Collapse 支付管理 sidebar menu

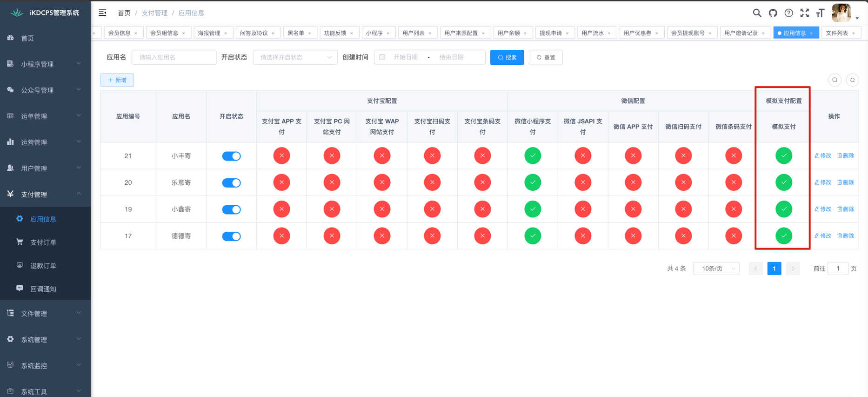45,195
